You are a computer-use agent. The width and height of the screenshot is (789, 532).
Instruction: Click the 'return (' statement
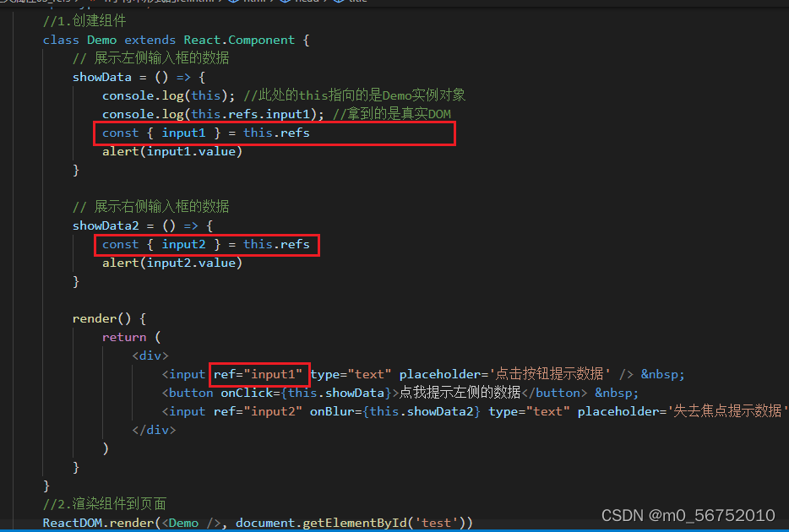coord(131,338)
